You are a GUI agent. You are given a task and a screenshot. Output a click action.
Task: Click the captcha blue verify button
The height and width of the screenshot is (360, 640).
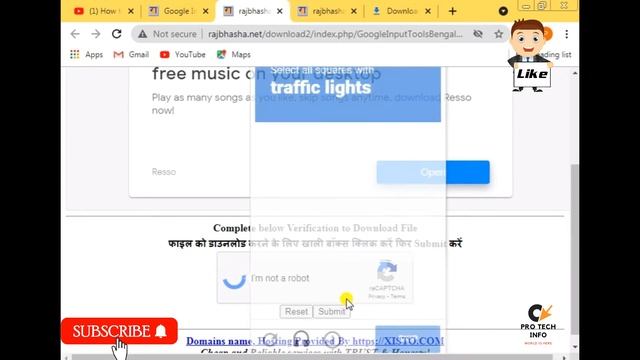pos(407,339)
